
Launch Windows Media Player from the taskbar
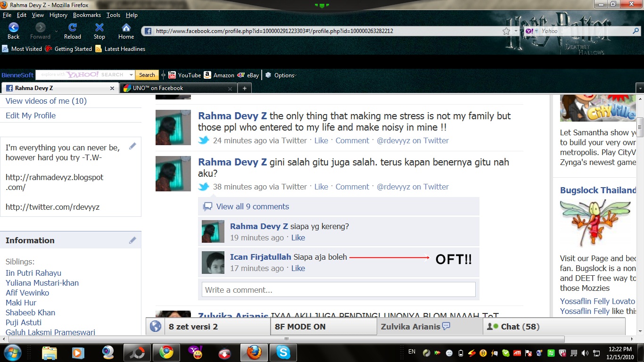tap(78, 352)
